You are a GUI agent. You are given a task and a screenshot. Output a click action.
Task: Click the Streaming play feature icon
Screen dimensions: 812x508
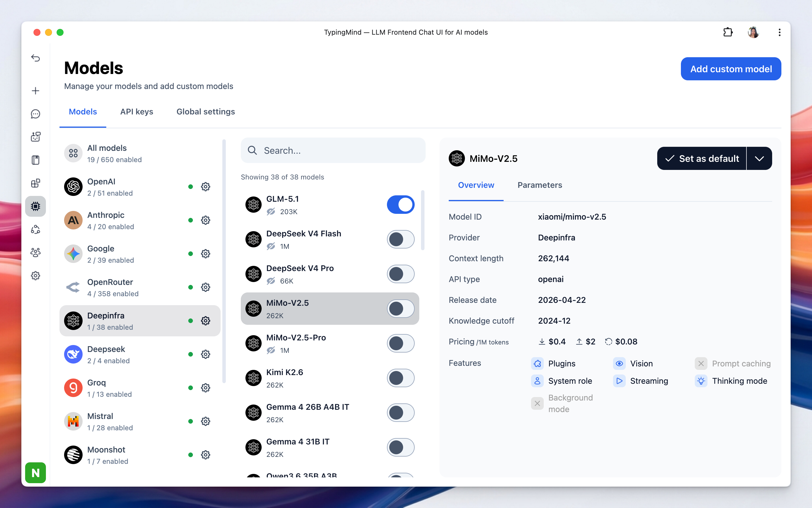point(619,381)
